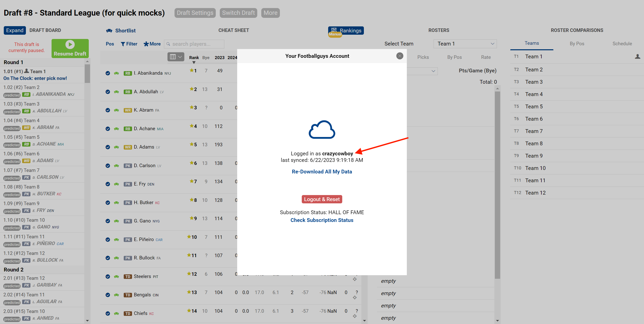644x324 pixels.
Task: Click move handle icon on Chiefs row
Action: [x=355, y=316]
